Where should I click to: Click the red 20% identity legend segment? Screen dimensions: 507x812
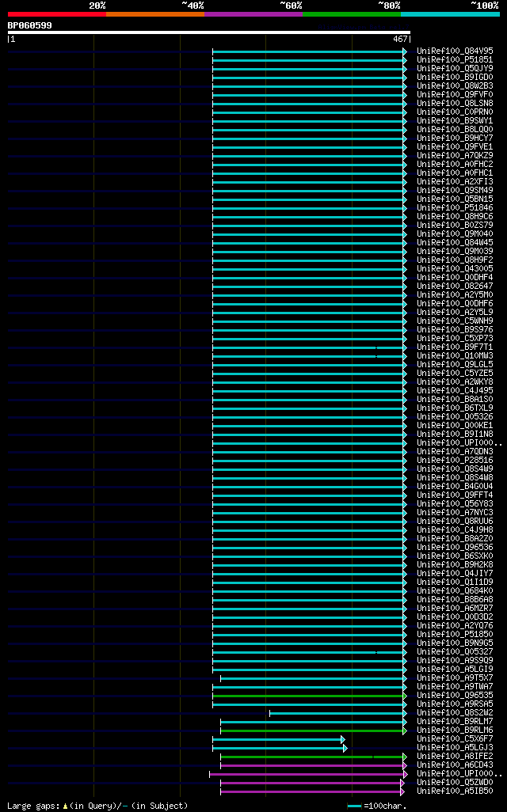tap(56, 14)
